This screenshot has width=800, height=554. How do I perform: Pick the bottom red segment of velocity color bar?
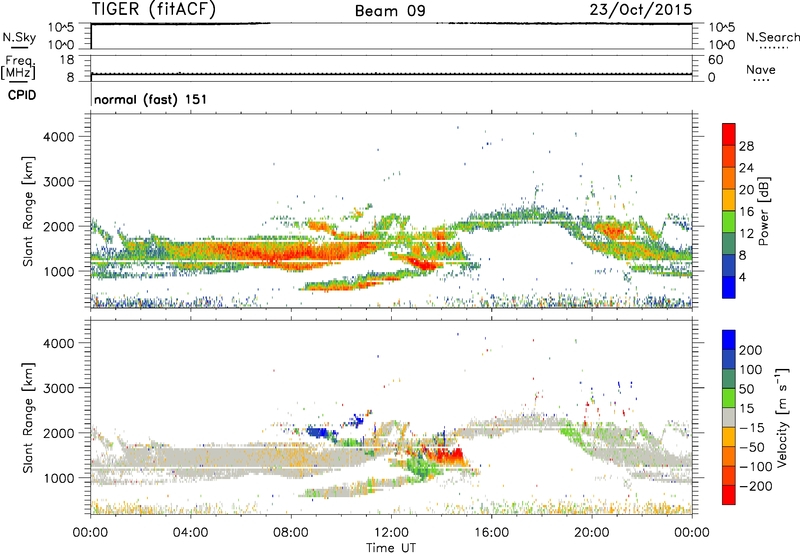pyautogui.click(x=729, y=495)
